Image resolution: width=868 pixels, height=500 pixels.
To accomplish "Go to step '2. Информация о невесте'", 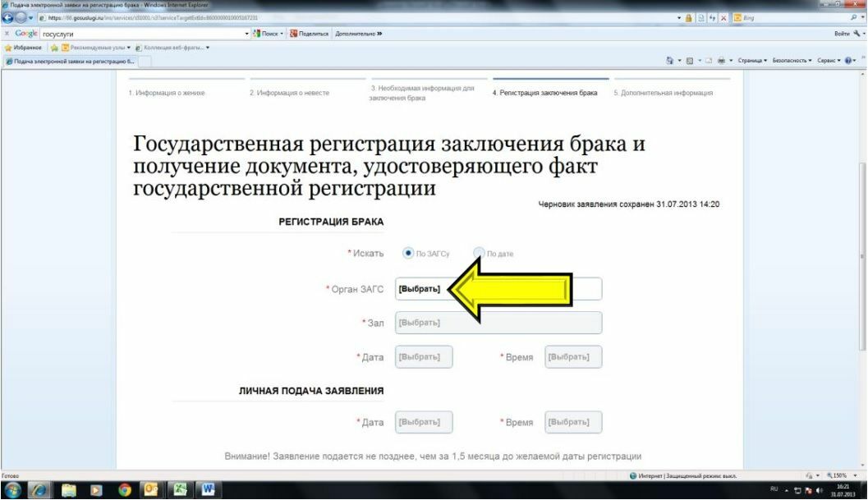I will coord(290,93).
